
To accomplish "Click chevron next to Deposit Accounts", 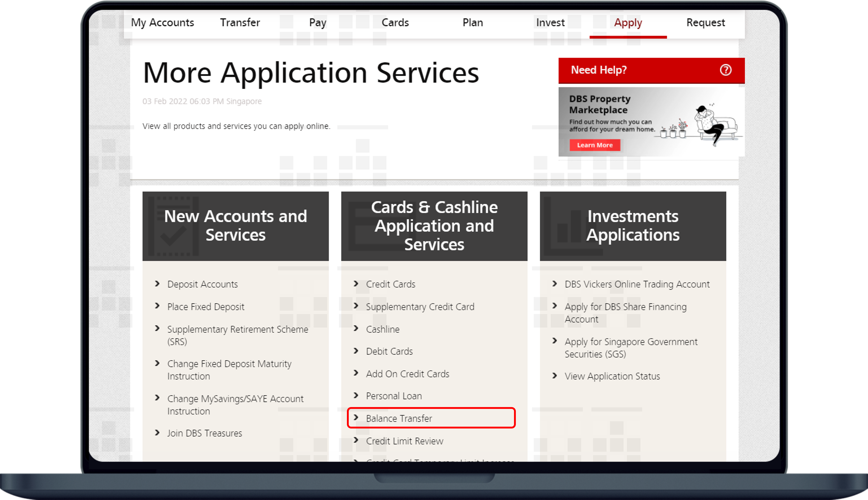I will pyautogui.click(x=157, y=284).
